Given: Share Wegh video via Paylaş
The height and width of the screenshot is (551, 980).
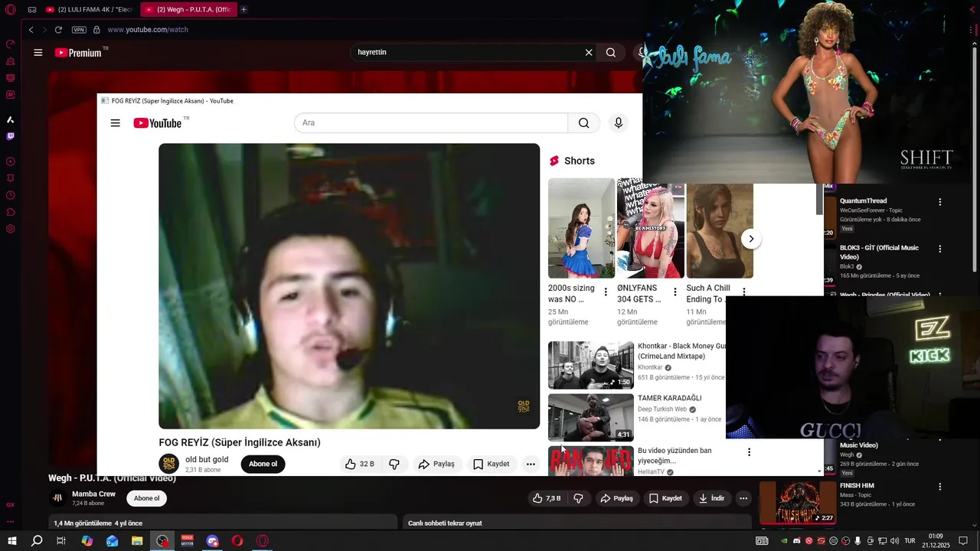Looking at the screenshot, I should [x=617, y=498].
